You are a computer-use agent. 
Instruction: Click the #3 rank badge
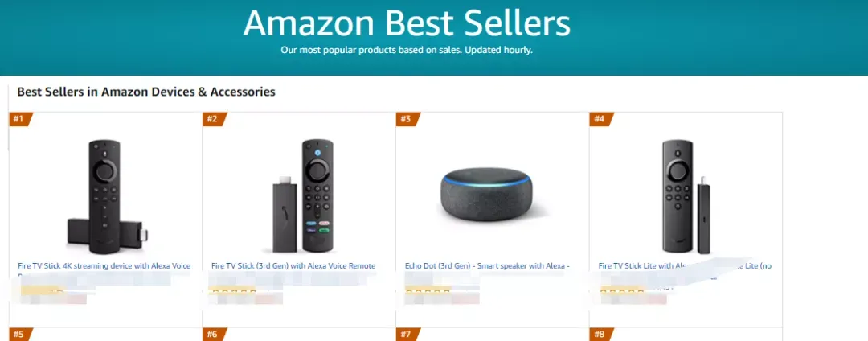[x=408, y=119]
